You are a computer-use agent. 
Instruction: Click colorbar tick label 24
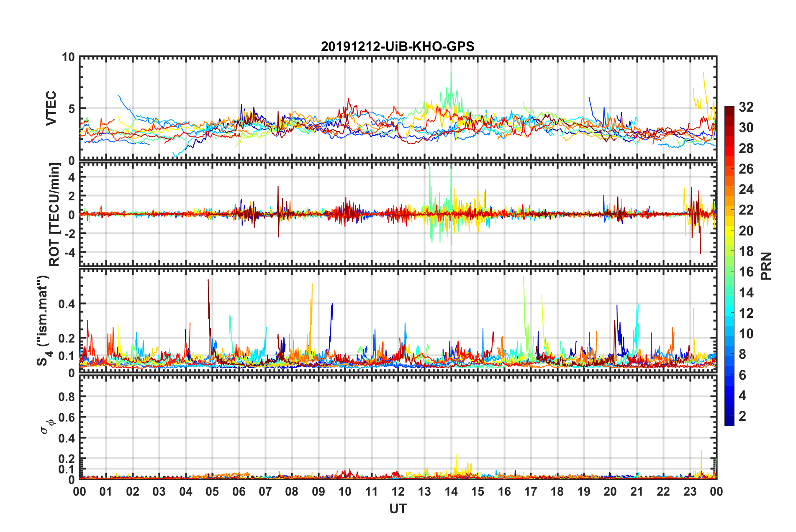(x=746, y=189)
